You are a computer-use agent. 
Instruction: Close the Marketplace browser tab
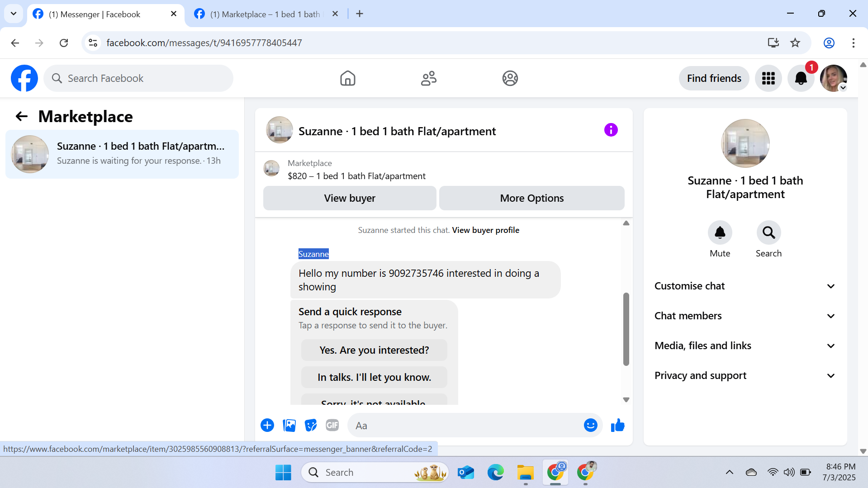tap(335, 14)
